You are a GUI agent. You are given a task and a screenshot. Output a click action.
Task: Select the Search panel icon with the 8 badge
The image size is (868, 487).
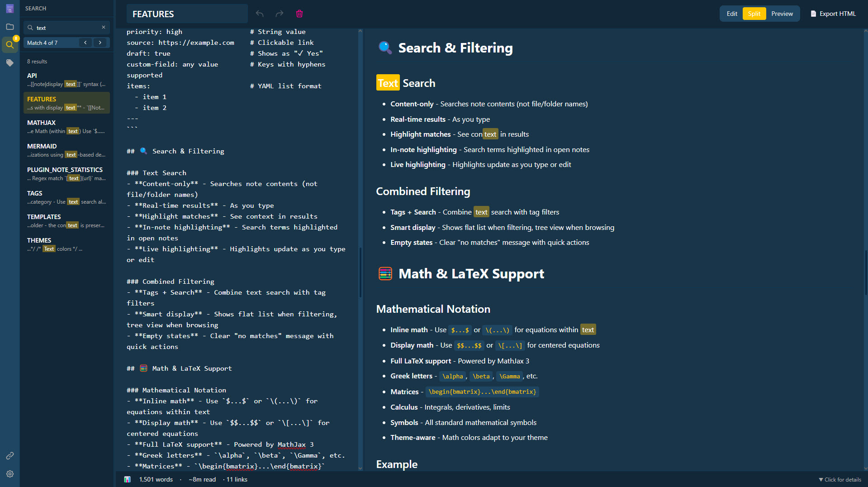9,44
